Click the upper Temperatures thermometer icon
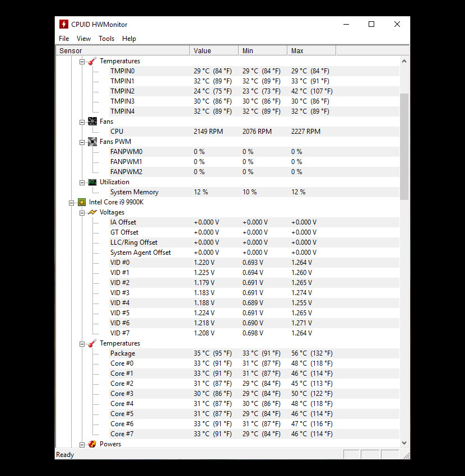The height and width of the screenshot is (476, 465). (92, 62)
